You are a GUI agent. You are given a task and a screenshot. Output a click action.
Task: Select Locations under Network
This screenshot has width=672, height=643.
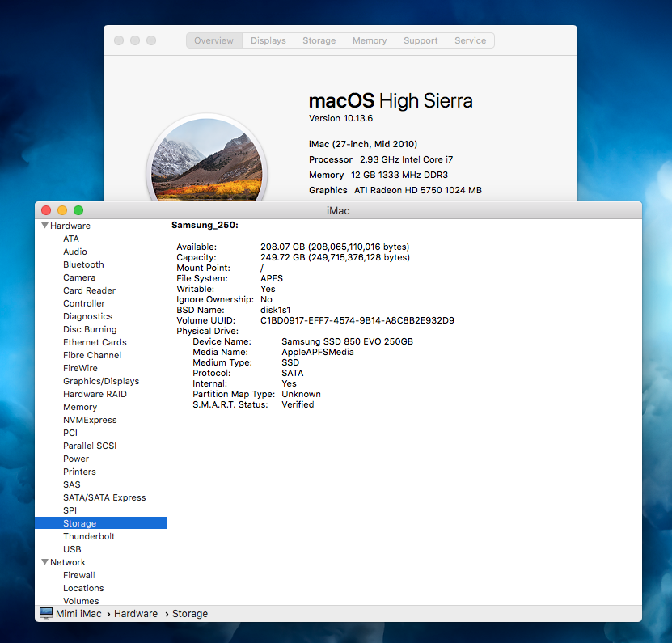pyautogui.click(x=83, y=588)
